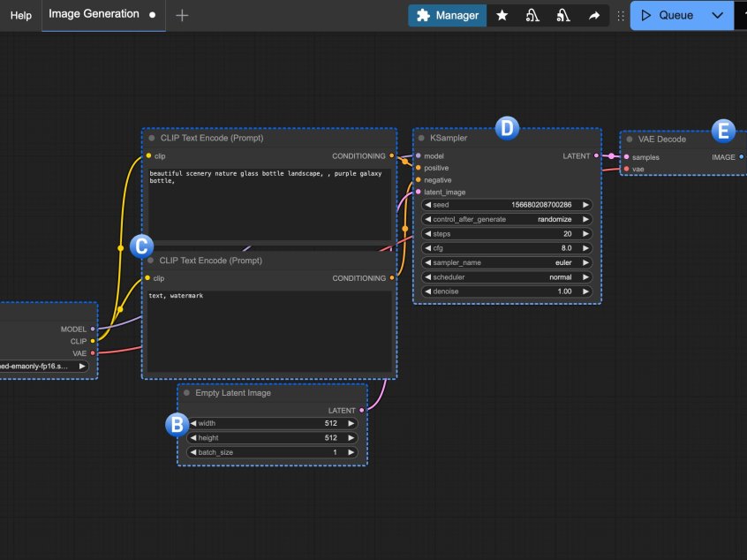Viewport: 747px width, 560px height.
Task: Increase batch_size with its right arrow
Action: pos(351,452)
